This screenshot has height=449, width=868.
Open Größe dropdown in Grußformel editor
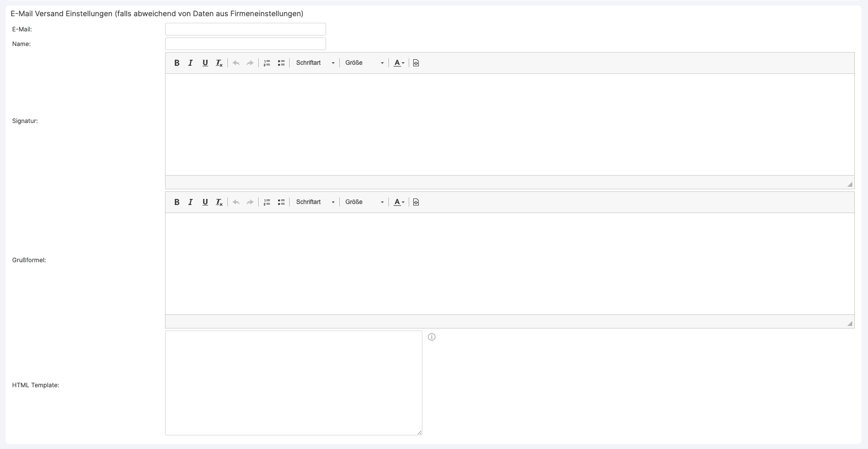(364, 202)
